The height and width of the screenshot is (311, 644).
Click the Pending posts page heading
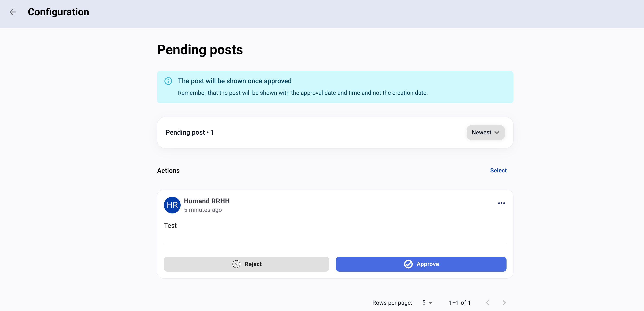[x=200, y=50]
